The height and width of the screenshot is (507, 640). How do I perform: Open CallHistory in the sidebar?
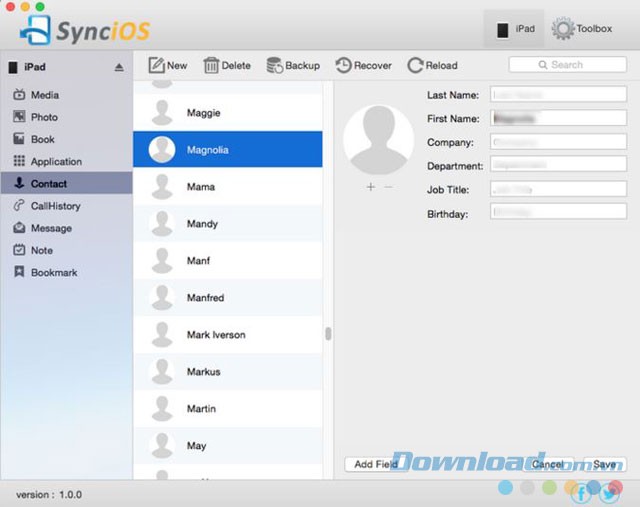(55, 206)
